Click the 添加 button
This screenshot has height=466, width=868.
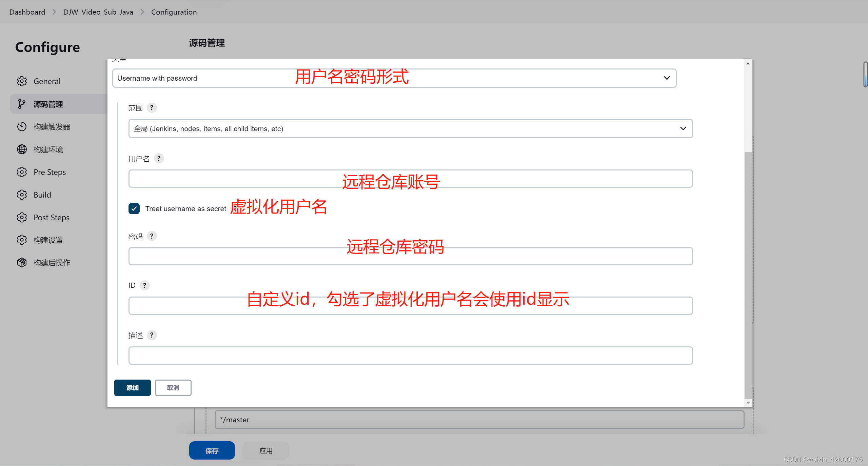(x=132, y=387)
